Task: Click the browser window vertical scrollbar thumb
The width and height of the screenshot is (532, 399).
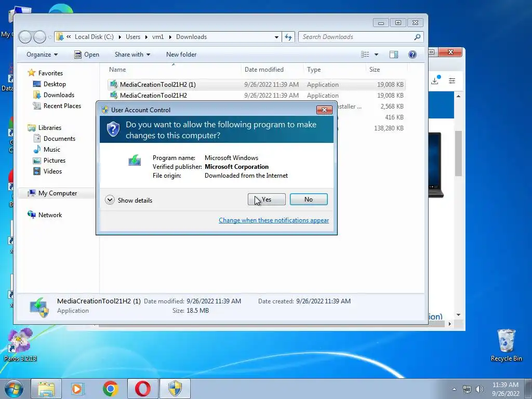Action: [x=458, y=153]
